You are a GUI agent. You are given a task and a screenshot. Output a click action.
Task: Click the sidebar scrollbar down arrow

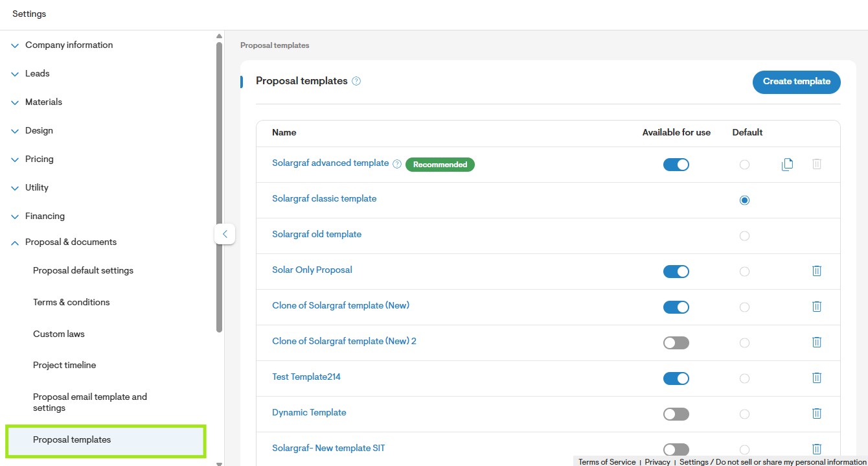click(x=219, y=463)
